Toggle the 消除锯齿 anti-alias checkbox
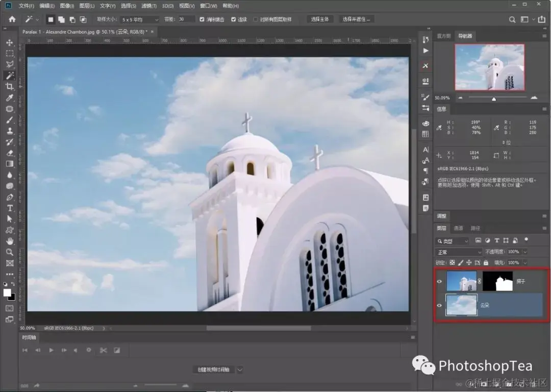The height and width of the screenshot is (392, 551). tap(202, 19)
